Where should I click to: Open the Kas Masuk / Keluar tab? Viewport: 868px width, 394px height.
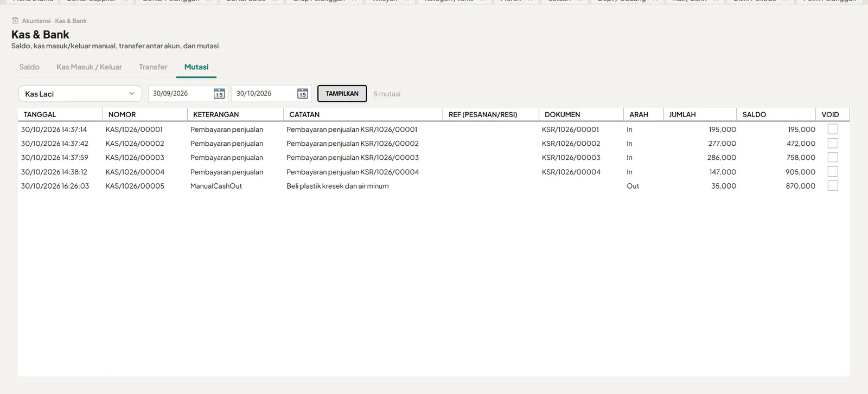pos(89,67)
